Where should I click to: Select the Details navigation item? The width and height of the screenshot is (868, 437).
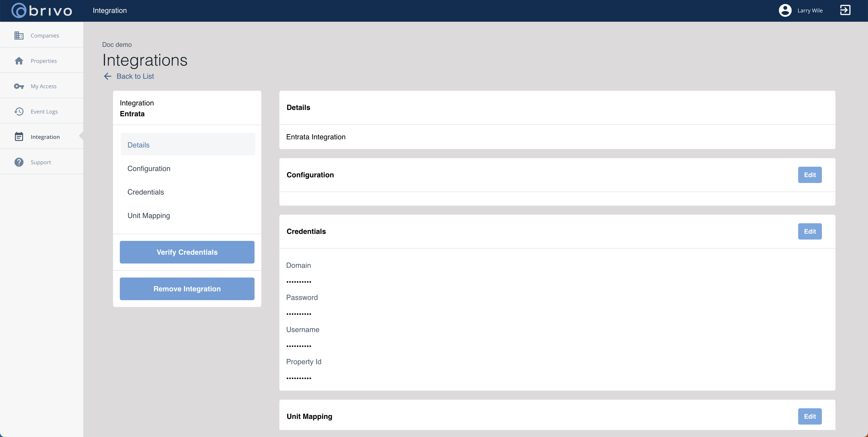(x=138, y=145)
